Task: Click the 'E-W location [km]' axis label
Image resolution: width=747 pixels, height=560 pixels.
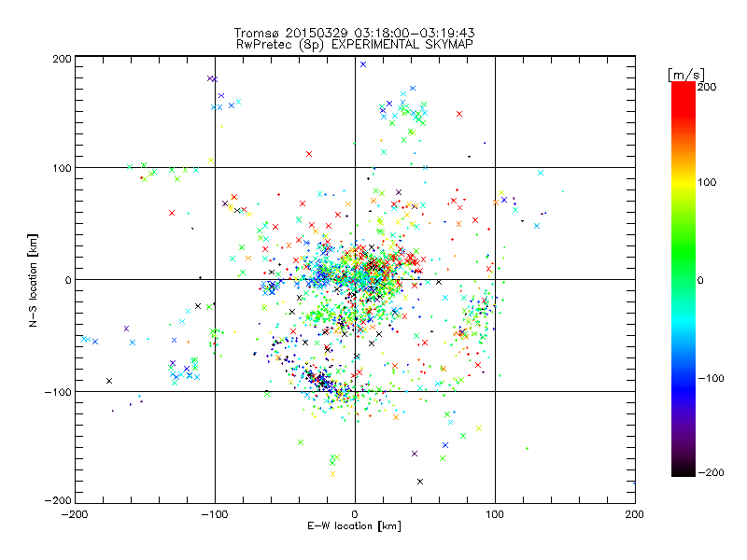Action: [x=354, y=526]
